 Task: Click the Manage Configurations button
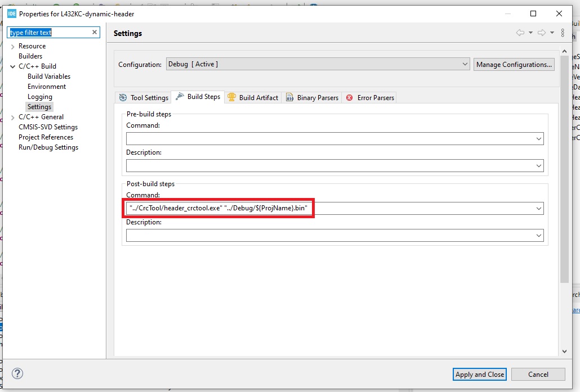point(514,65)
